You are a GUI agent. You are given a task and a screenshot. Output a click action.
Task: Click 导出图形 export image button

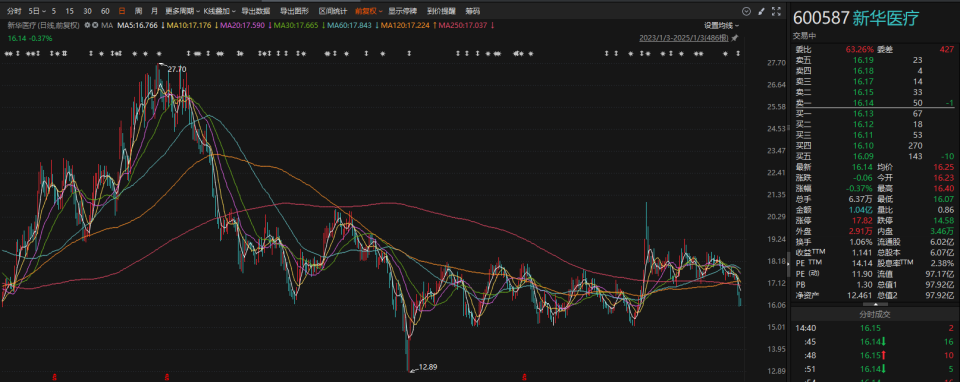(294, 11)
